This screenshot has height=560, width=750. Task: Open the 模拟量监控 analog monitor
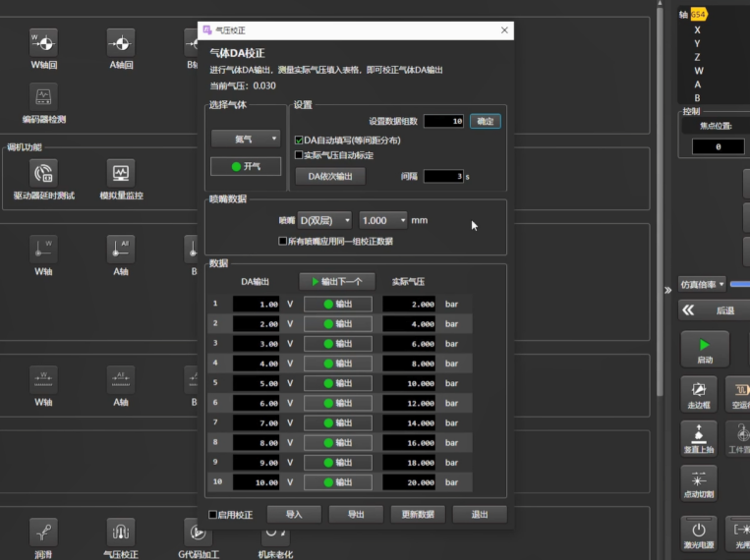(121, 173)
